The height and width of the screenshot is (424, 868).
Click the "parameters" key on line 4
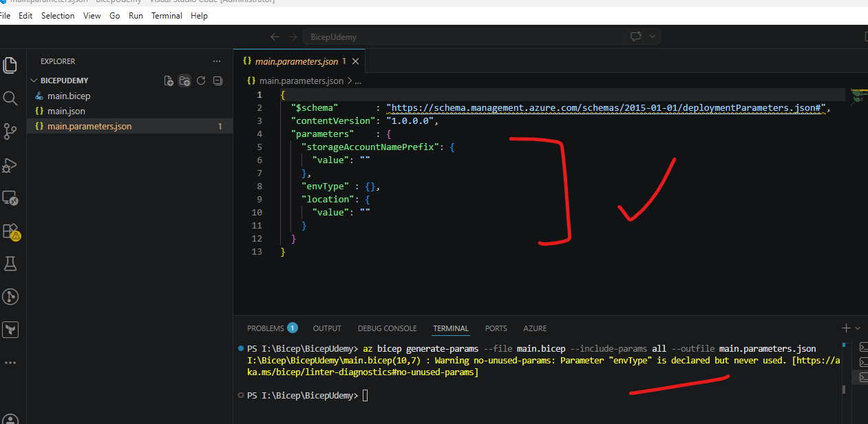click(x=322, y=134)
